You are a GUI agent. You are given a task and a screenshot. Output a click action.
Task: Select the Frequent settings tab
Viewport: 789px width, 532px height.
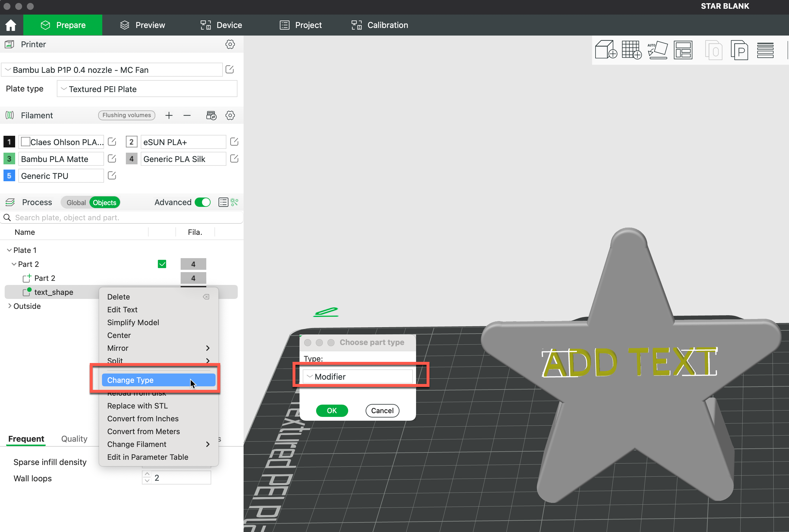[26, 439]
